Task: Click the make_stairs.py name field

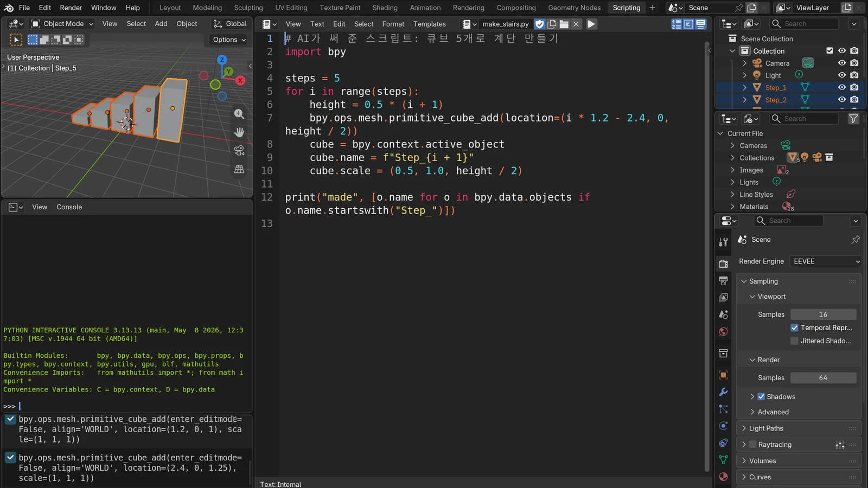Action: click(506, 24)
